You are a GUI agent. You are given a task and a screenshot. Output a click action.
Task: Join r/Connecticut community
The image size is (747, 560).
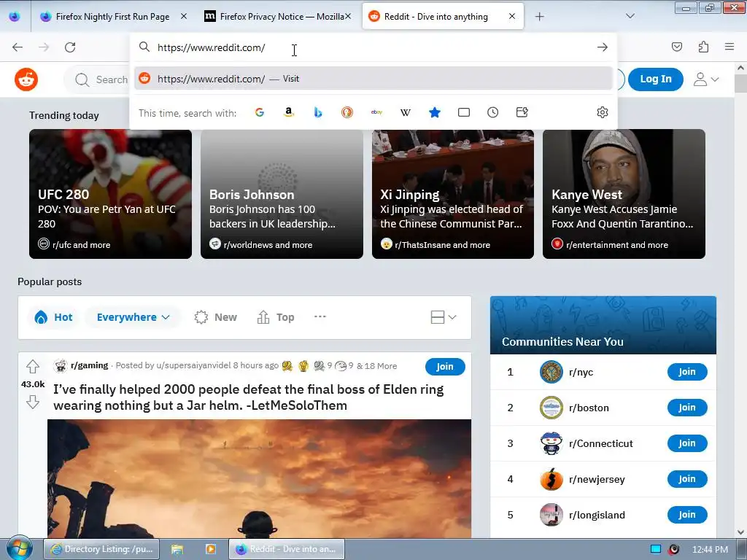pos(687,443)
